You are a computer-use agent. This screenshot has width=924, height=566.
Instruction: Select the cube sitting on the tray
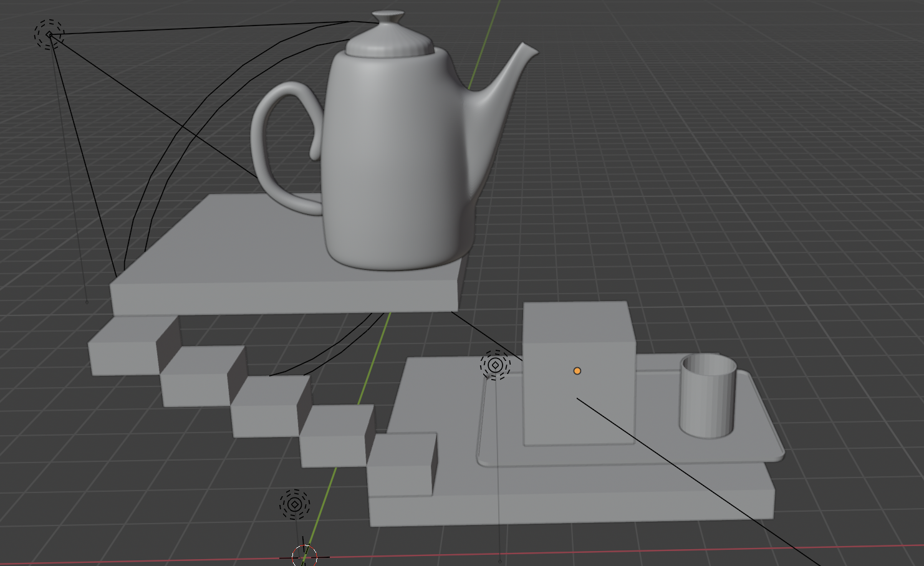coord(579,373)
